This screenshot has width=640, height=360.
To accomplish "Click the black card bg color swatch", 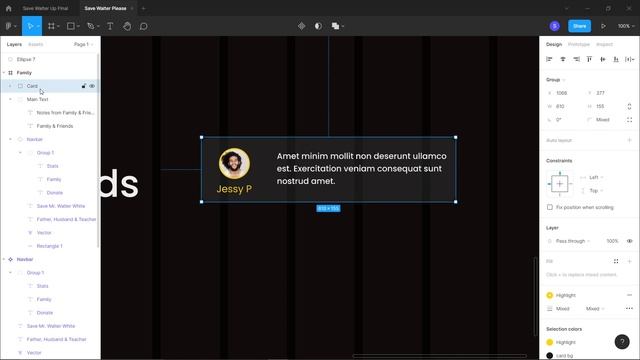I will point(550,356).
